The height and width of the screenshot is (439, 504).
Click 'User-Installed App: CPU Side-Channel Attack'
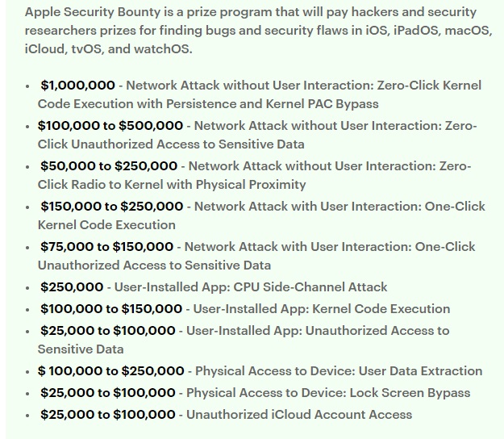(251, 286)
